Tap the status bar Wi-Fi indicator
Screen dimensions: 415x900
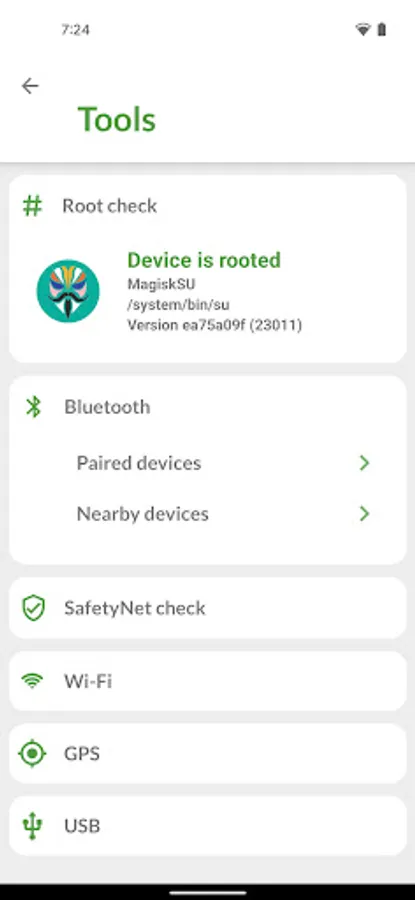pyautogui.click(x=363, y=30)
